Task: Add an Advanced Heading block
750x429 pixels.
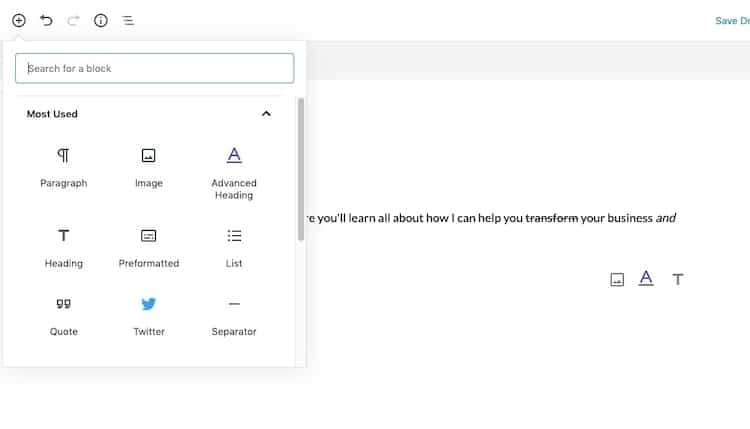Action: coord(234,174)
